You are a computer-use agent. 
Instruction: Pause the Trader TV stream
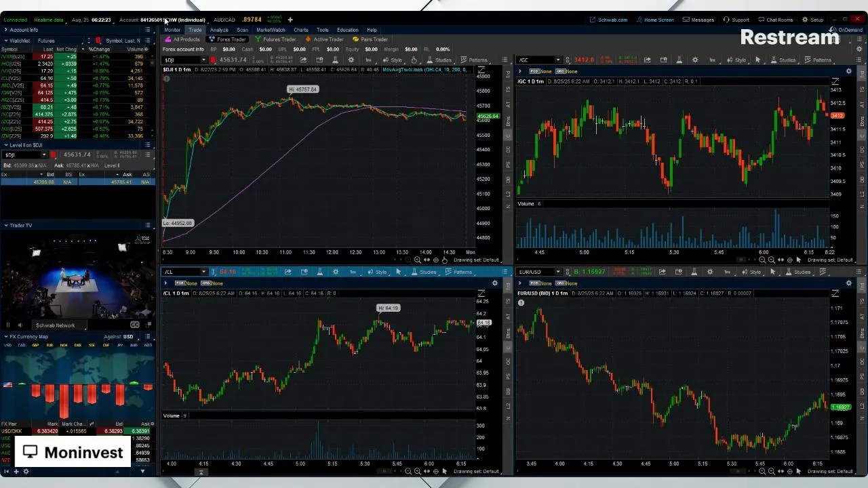[x=8, y=325]
